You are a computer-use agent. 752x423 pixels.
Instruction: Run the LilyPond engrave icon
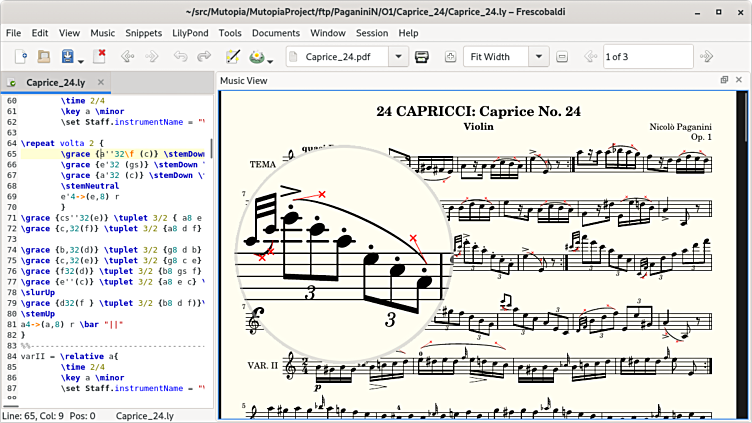257,57
